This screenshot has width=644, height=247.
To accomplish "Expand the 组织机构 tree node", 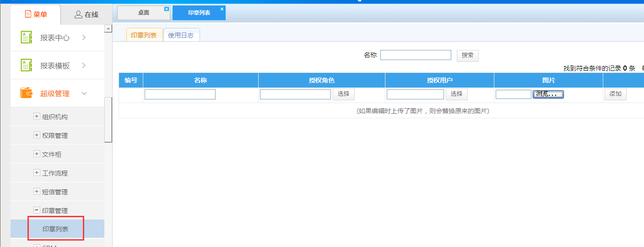I will [37, 116].
